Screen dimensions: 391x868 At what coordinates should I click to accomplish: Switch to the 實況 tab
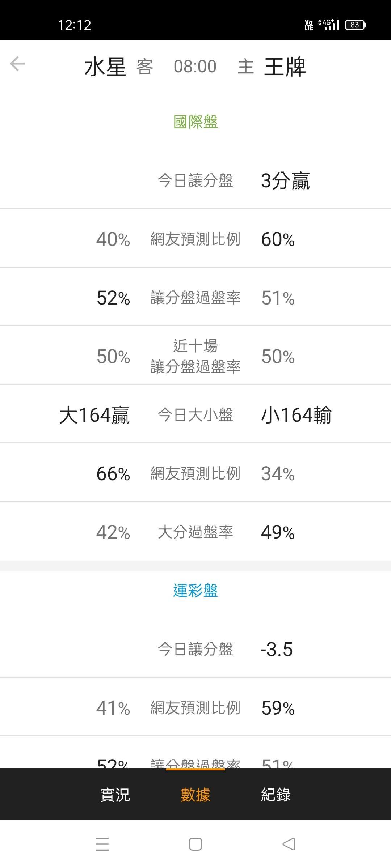coord(115,795)
